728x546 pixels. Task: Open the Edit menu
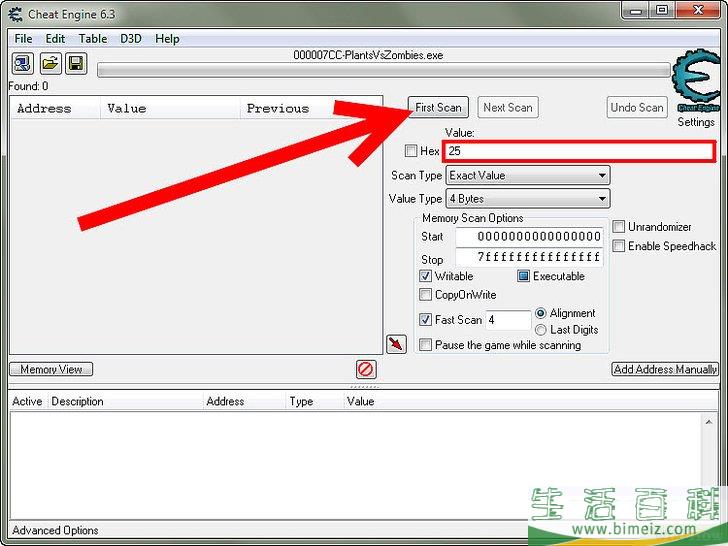coord(55,39)
